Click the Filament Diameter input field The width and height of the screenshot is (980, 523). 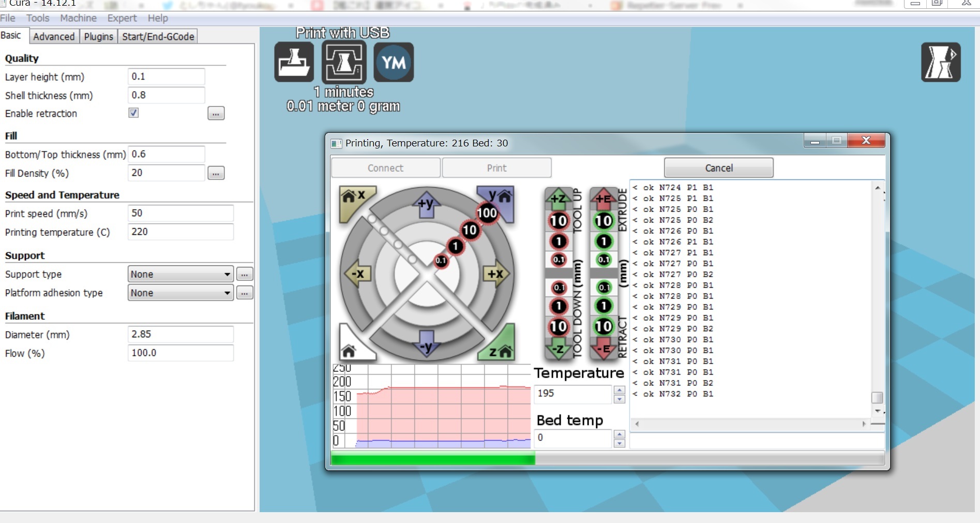[180, 334]
